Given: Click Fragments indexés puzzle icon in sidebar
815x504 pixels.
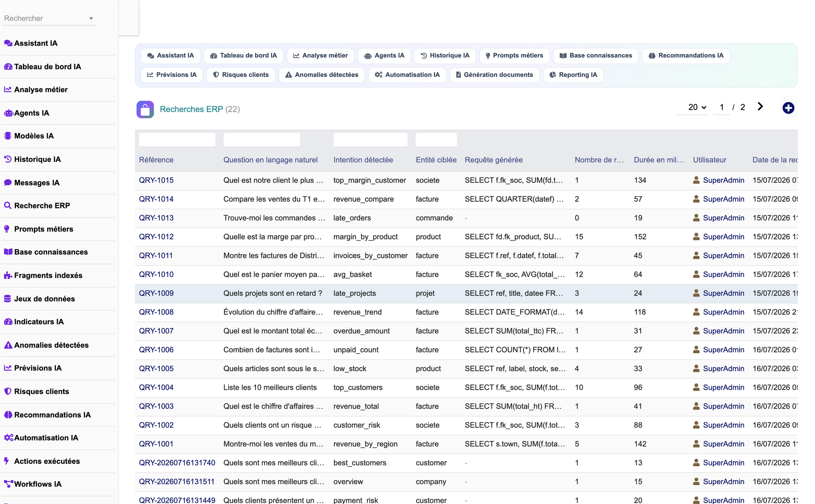Looking at the screenshot, I should (8, 275).
